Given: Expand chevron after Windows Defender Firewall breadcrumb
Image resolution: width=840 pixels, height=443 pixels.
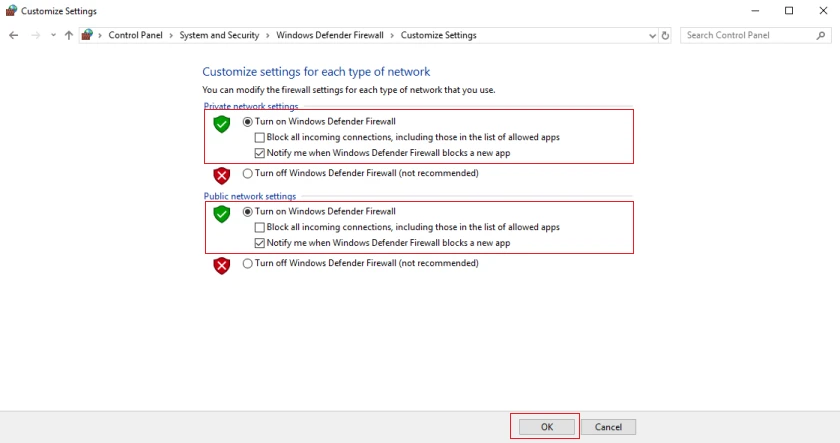Looking at the screenshot, I should tap(392, 35).
